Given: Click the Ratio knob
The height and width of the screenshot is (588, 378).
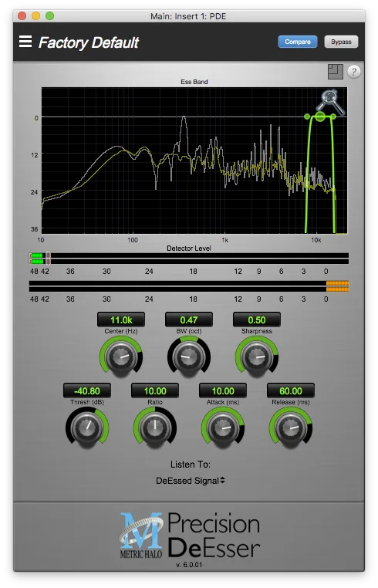Looking at the screenshot, I should click(x=155, y=427).
